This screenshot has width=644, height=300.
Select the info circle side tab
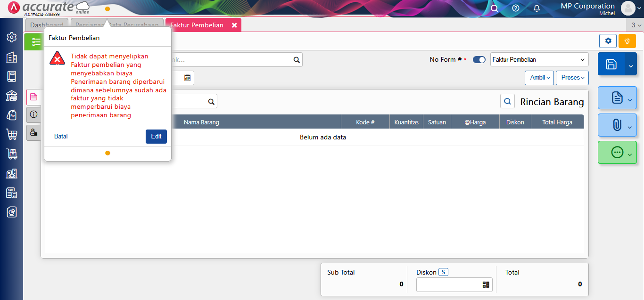click(x=33, y=114)
